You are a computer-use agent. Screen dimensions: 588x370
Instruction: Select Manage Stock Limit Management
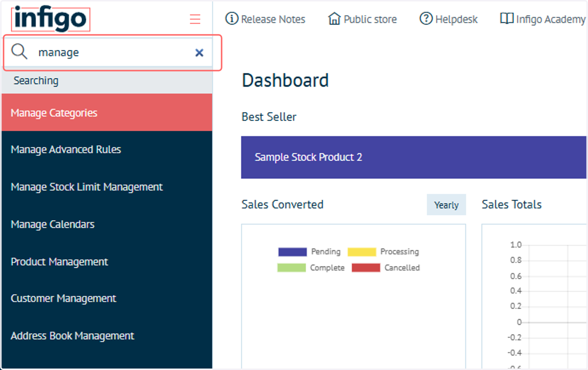[x=107, y=187]
